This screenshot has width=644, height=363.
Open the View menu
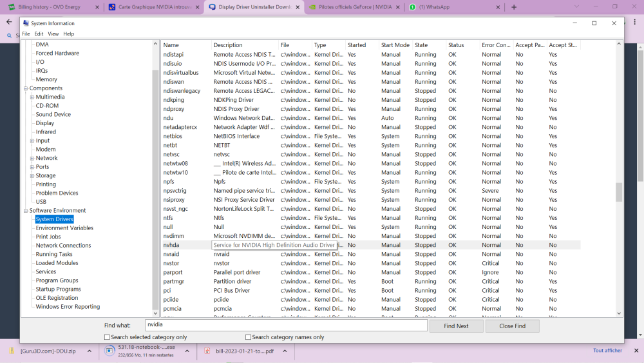click(53, 34)
